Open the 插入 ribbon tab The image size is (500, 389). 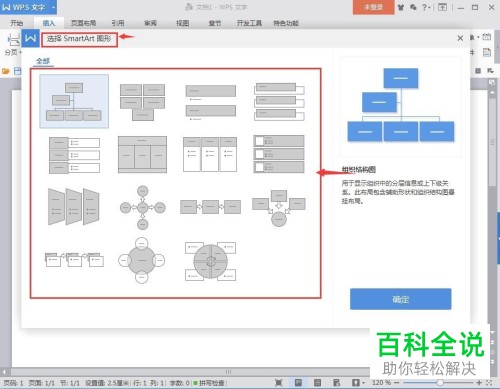49,23
